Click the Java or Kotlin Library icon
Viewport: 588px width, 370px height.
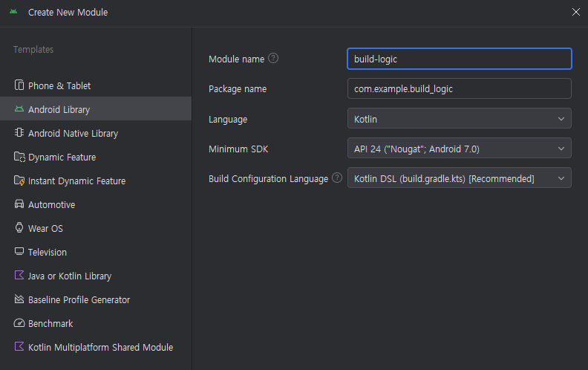[x=19, y=275]
